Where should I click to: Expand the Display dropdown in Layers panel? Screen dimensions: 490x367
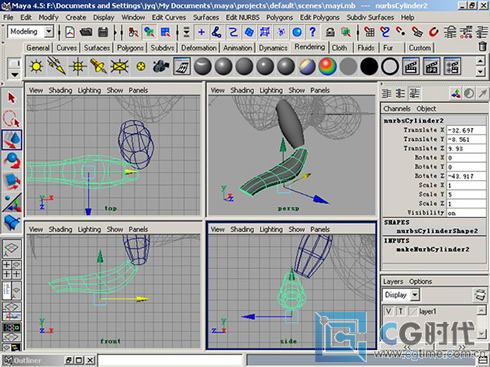tap(414, 295)
